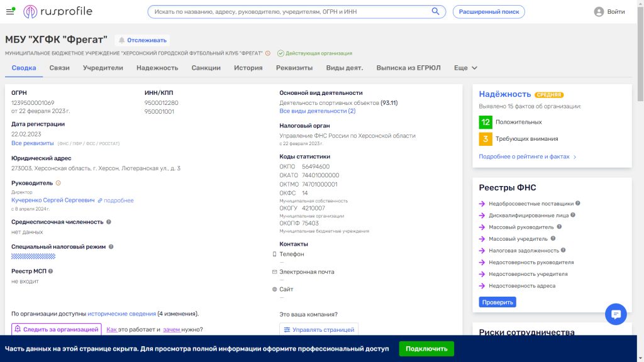Click the green 12 Положительных badge
644x362 pixels.
click(x=486, y=122)
